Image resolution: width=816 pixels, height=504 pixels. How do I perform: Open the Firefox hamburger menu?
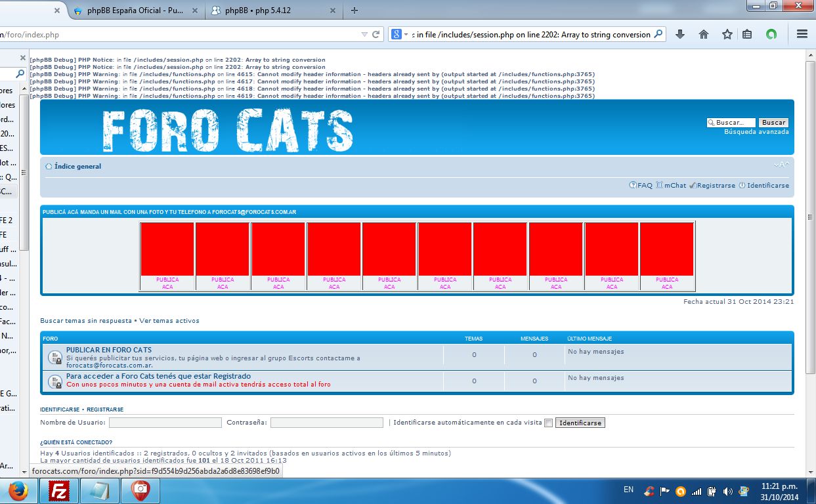[802, 34]
